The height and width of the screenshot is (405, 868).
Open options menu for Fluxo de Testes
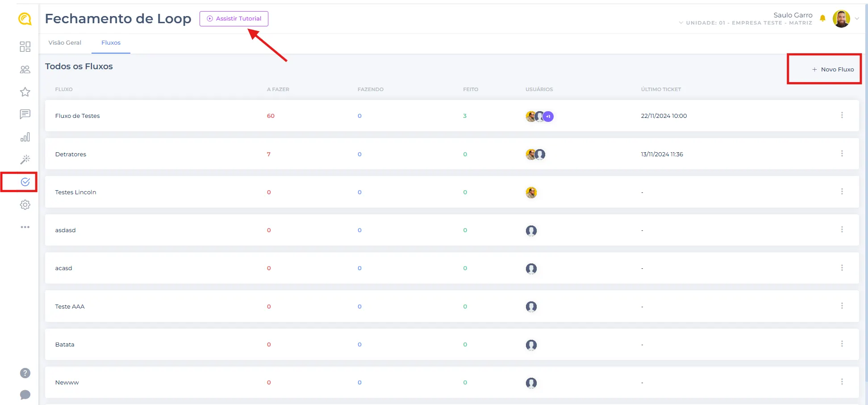[x=842, y=115]
